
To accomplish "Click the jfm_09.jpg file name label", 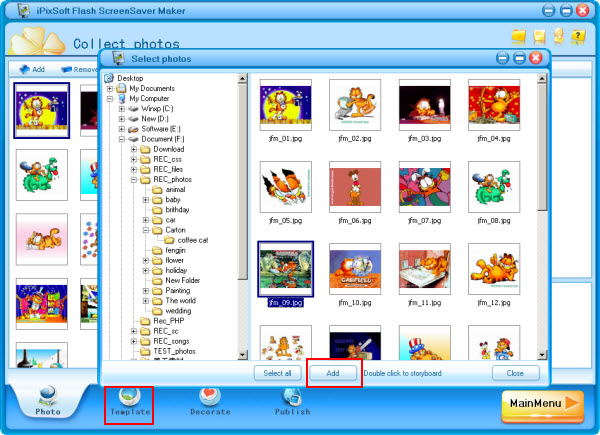I will [x=285, y=303].
